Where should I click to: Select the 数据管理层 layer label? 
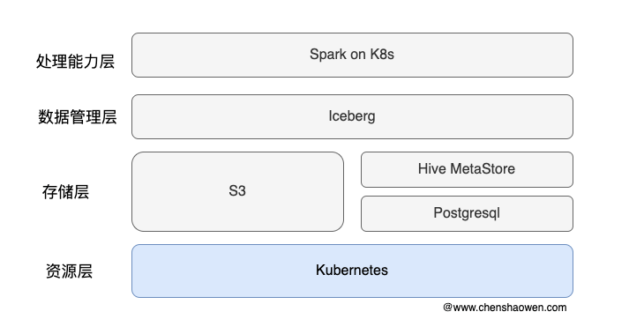coord(78,117)
